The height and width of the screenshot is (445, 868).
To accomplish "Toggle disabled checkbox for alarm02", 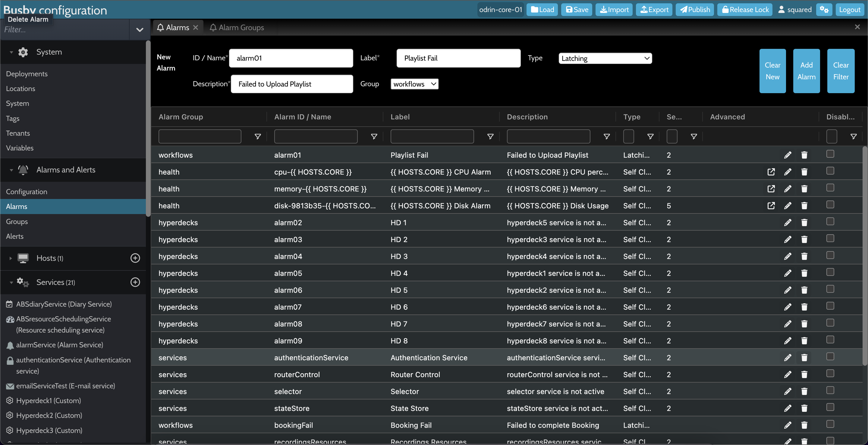I will tap(830, 222).
